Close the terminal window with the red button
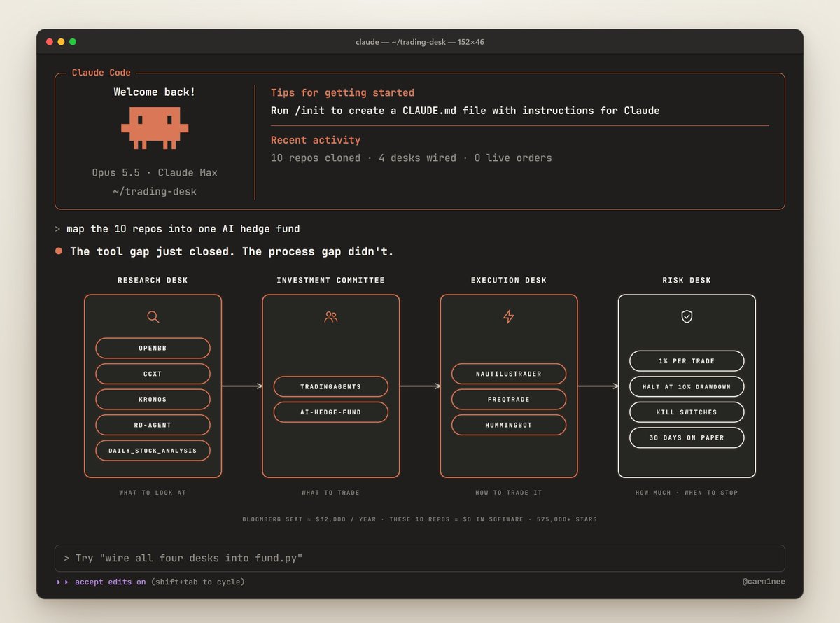 [50, 42]
